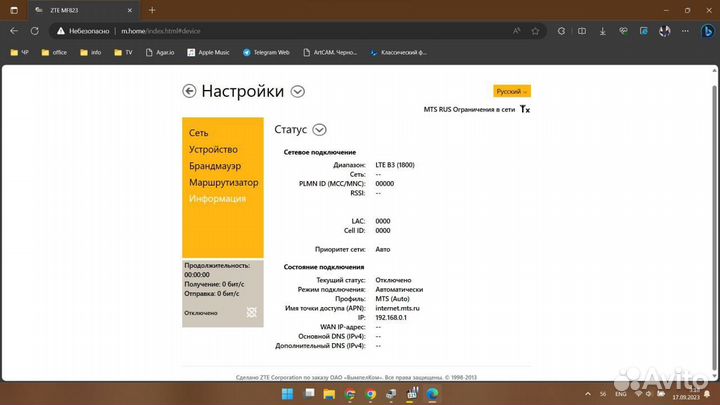Image resolution: width=720 pixels, height=405 pixels.
Task: Click the internet.mts.ru APN value
Action: pos(398,309)
